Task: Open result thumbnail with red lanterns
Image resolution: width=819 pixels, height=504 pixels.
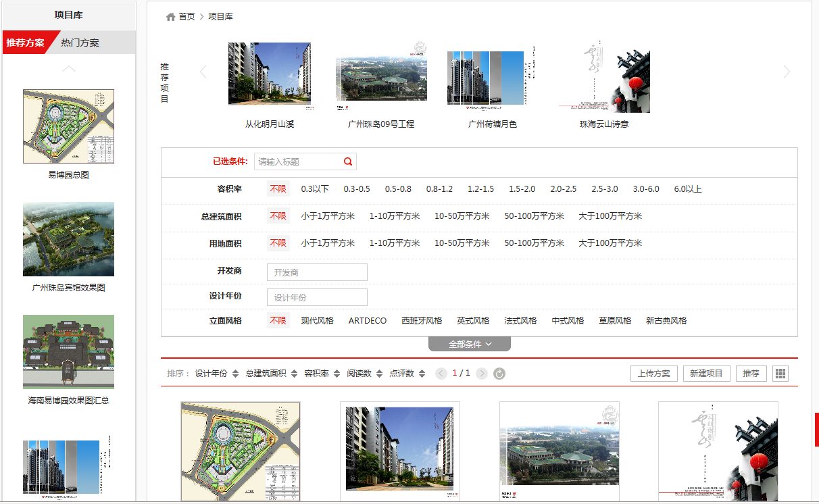Action: 718,452
